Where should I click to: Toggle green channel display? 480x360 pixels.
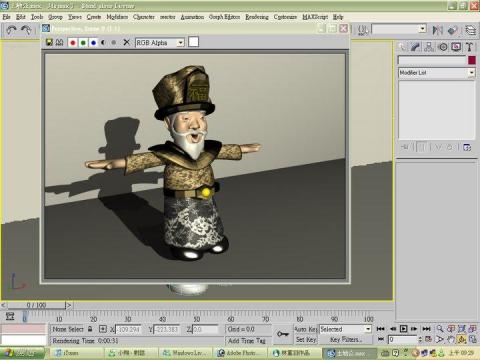click(x=83, y=43)
